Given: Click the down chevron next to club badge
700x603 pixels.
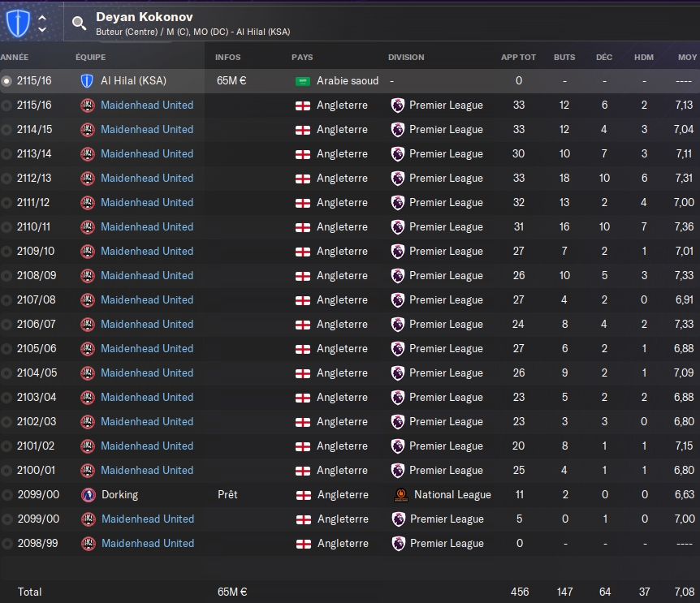Looking at the screenshot, I should (x=42, y=30).
